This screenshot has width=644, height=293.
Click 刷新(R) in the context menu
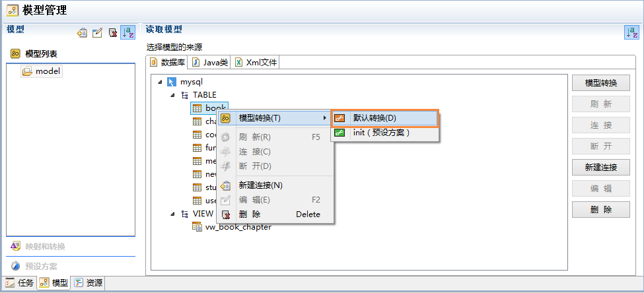(274, 137)
